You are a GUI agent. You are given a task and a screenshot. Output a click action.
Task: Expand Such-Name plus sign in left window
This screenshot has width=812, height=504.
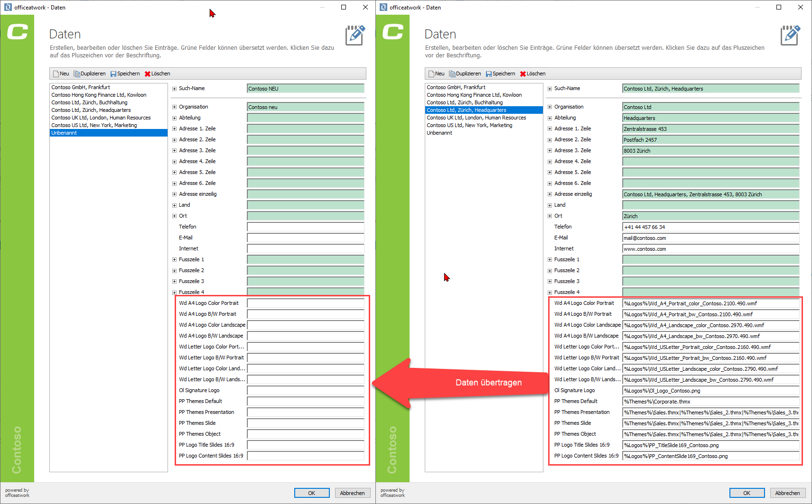(x=174, y=89)
